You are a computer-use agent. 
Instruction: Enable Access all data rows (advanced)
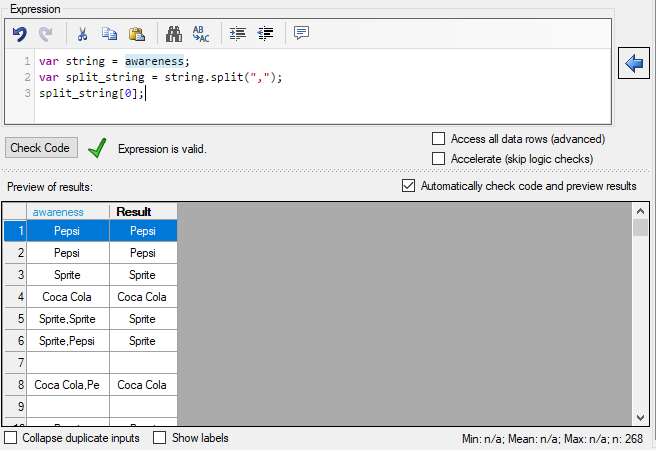coord(438,138)
